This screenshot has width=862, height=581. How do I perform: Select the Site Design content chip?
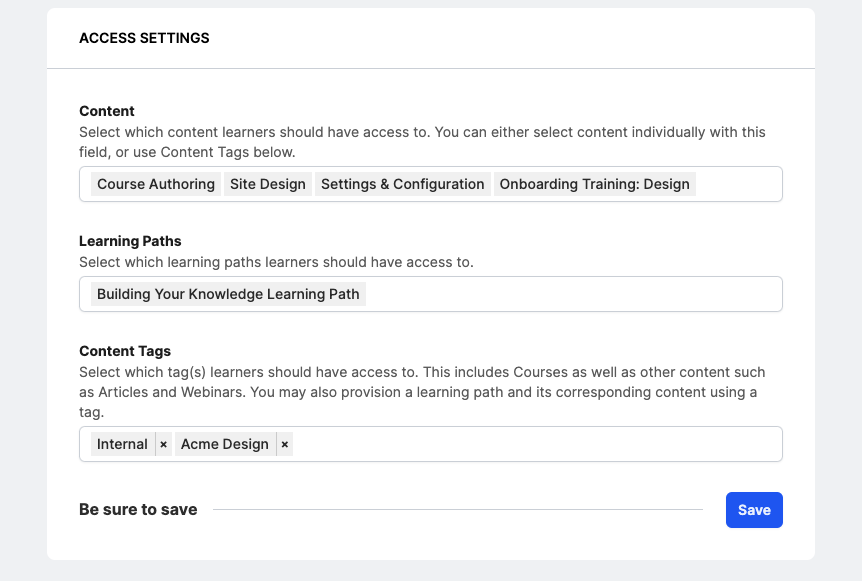point(268,184)
